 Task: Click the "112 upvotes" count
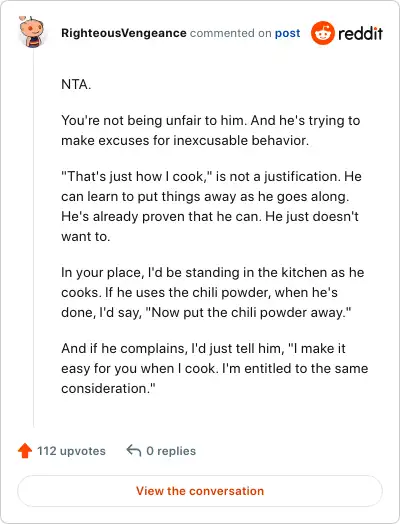click(x=71, y=451)
